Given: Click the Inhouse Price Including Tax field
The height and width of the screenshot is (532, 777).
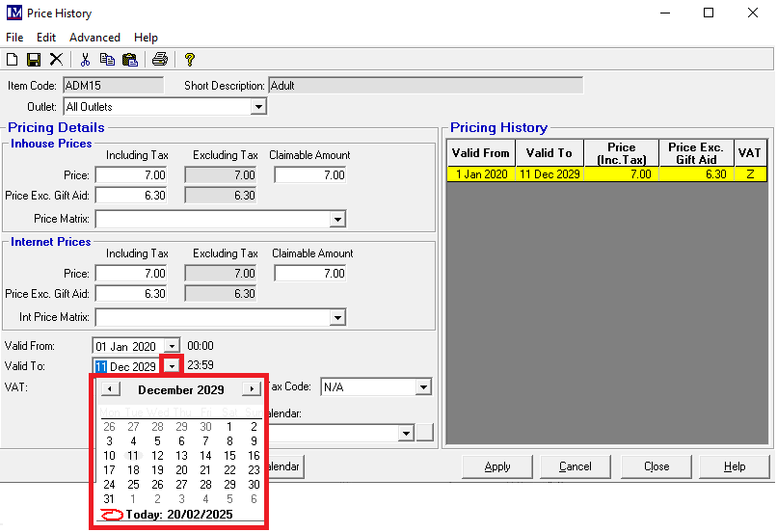Looking at the screenshot, I should (x=131, y=175).
